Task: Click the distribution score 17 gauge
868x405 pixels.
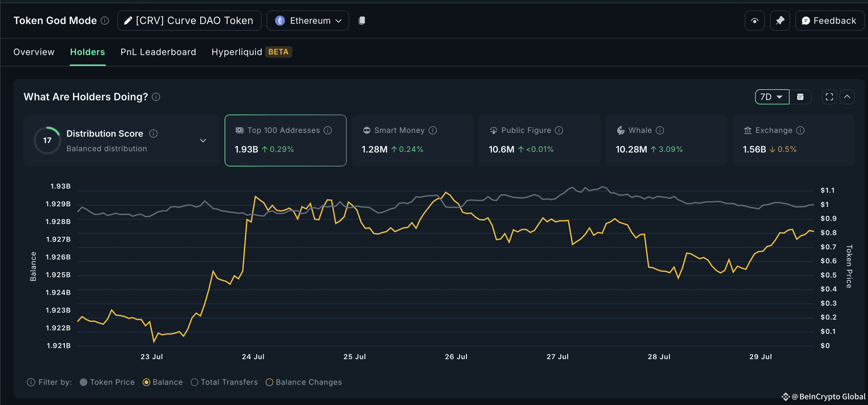Action: 47,140
